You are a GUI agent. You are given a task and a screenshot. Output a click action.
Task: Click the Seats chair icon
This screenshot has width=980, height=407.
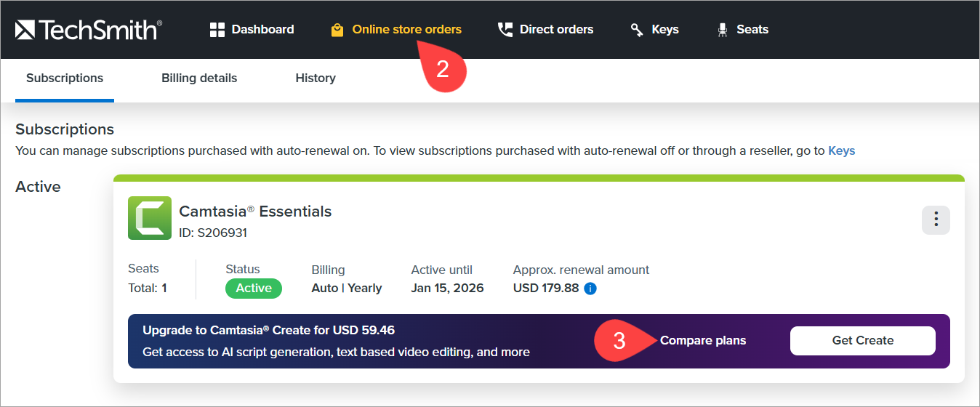(722, 30)
